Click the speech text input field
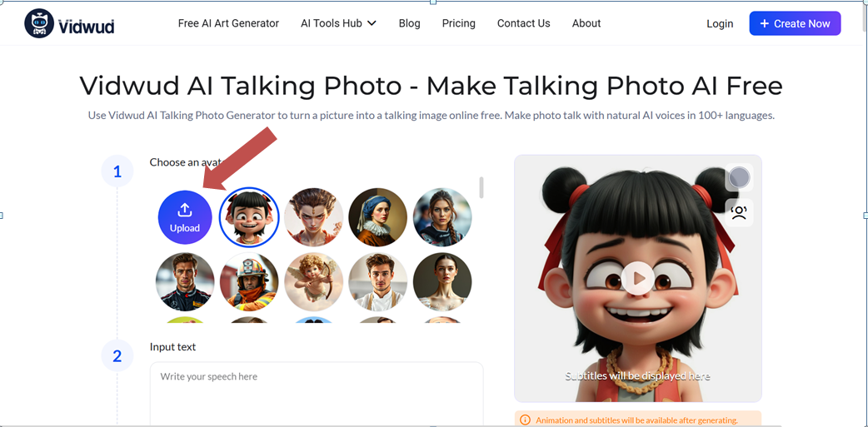Viewport: 868px width, 427px height. (x=317, y=394)
